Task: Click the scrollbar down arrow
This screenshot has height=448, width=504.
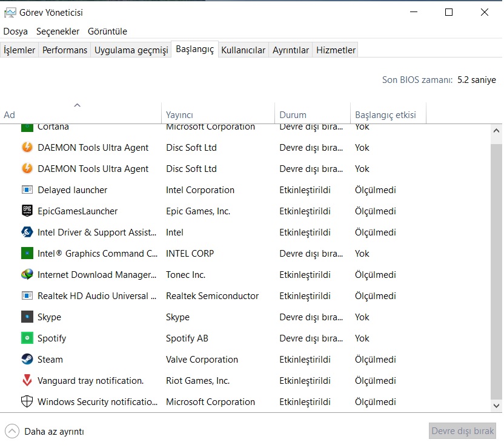Action: click(496, 406)
